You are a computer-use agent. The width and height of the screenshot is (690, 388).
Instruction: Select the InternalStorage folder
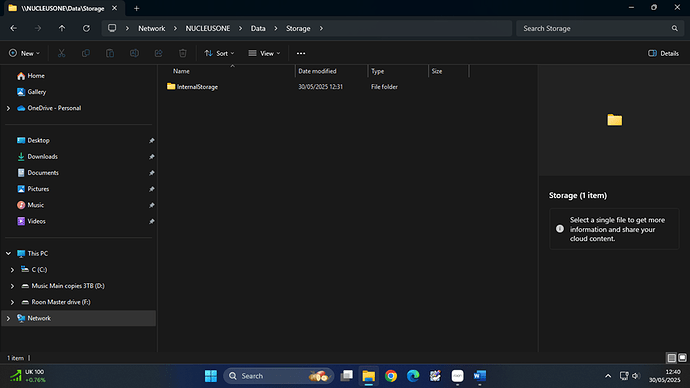pos(192,87)
